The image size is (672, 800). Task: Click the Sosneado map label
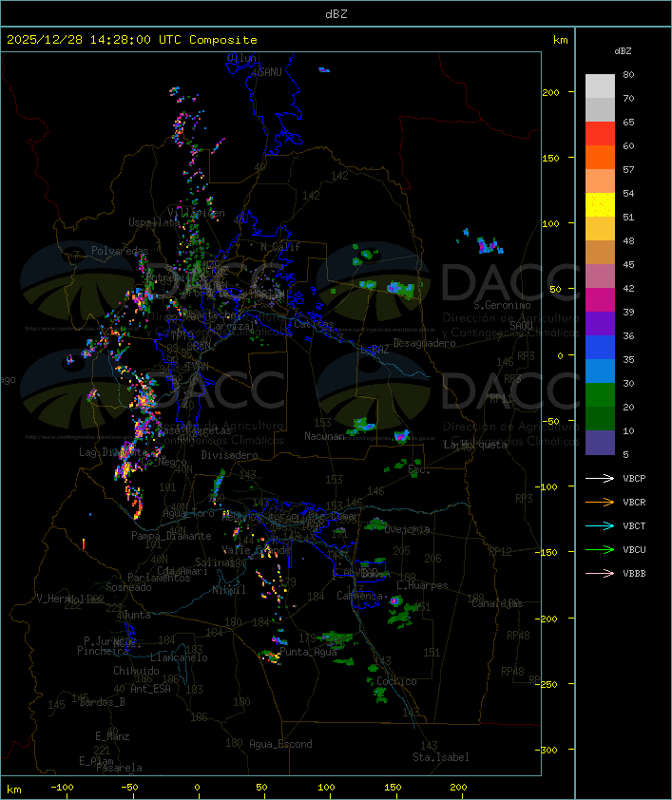point(128,587)
